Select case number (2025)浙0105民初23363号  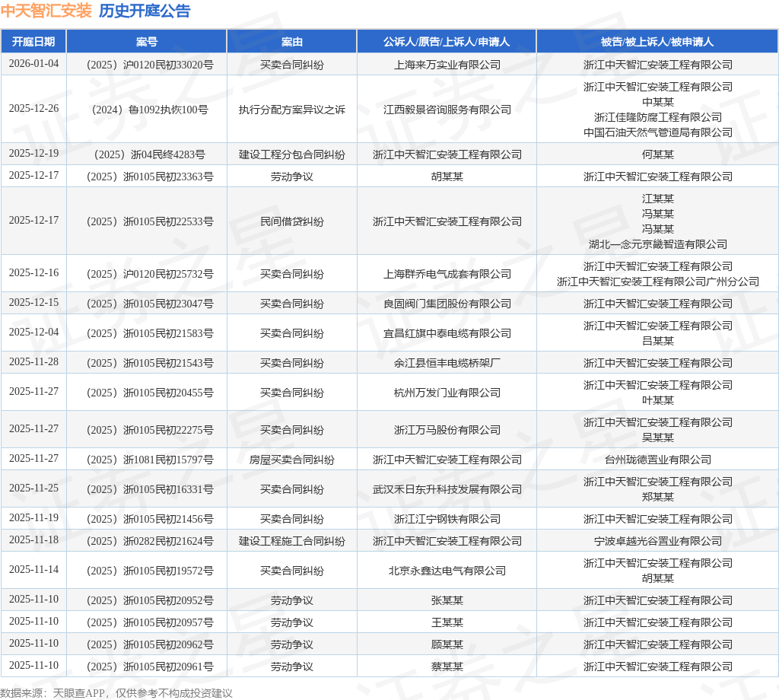pyautogui.click(x=150, y=177)
